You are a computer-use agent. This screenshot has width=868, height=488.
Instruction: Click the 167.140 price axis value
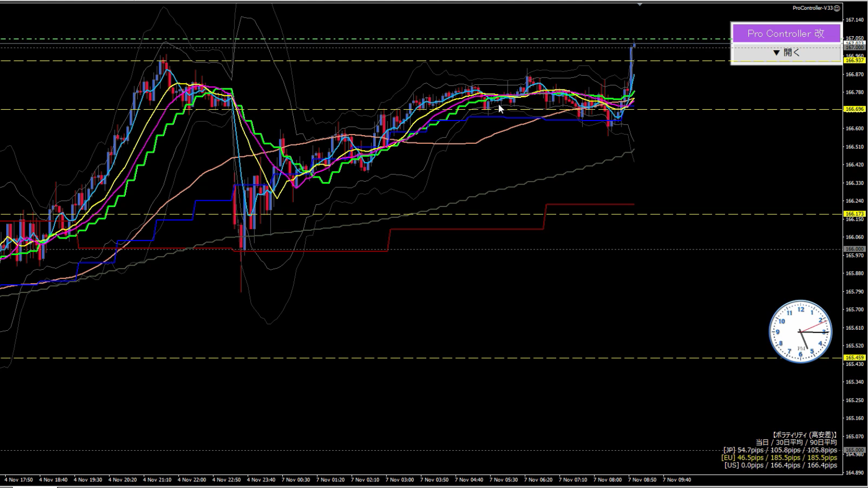pyautogui.click(x=855, y=20)
